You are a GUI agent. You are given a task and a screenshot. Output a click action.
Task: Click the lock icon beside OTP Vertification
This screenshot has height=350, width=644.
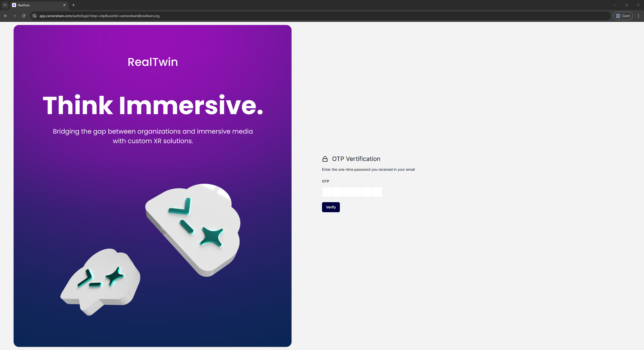[325, 159]
